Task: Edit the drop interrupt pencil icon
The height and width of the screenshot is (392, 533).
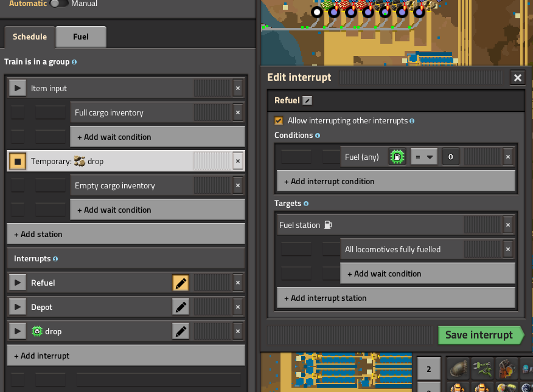Action: [181, 331]
